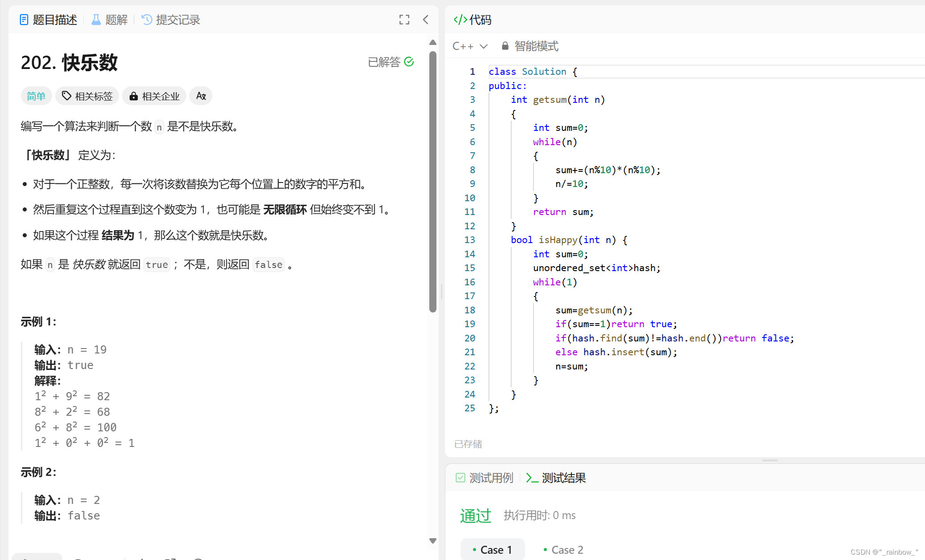Expand the 相关标签 tags section
The height and width of the screenshot is (560, 925).
tap(87, 96)
